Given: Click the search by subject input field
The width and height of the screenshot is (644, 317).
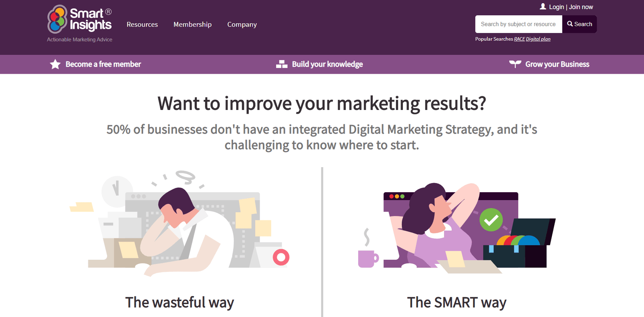Looking at the screenshot, I should coord(518,24).
